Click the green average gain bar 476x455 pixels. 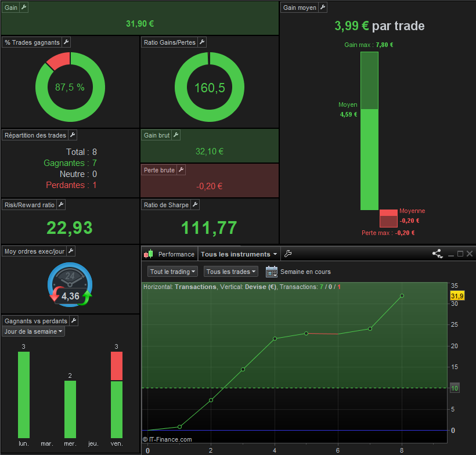tap(369, 160)
